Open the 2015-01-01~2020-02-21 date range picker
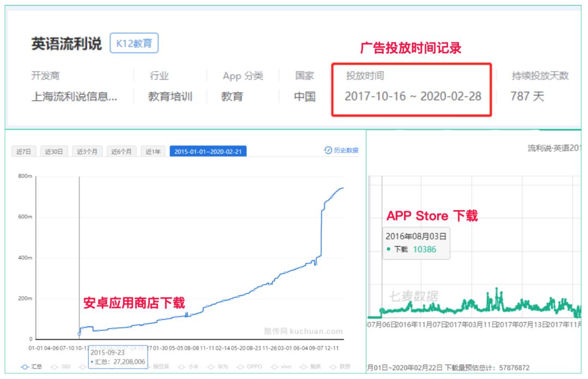This screenshot has width=588, height=379. (x=208, y=151)
